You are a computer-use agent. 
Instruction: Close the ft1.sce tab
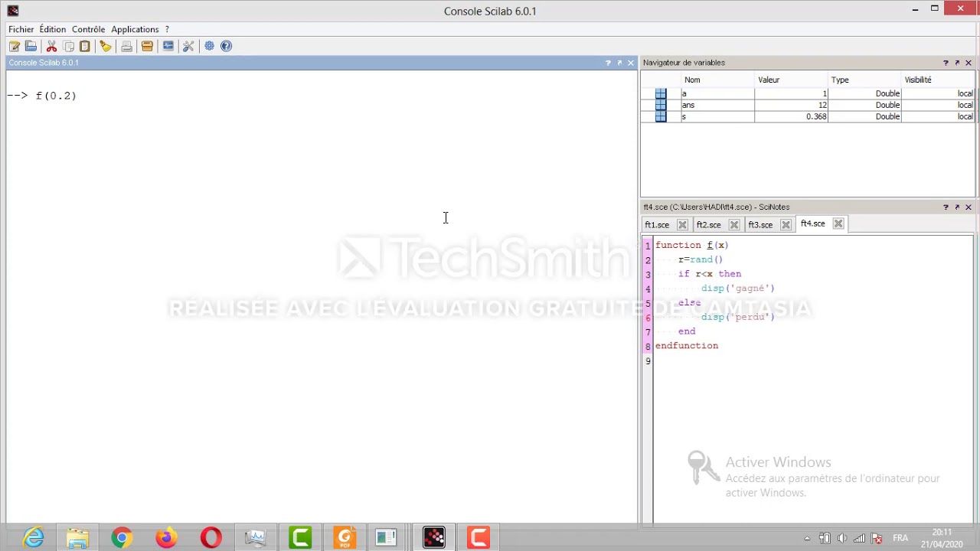682,224
